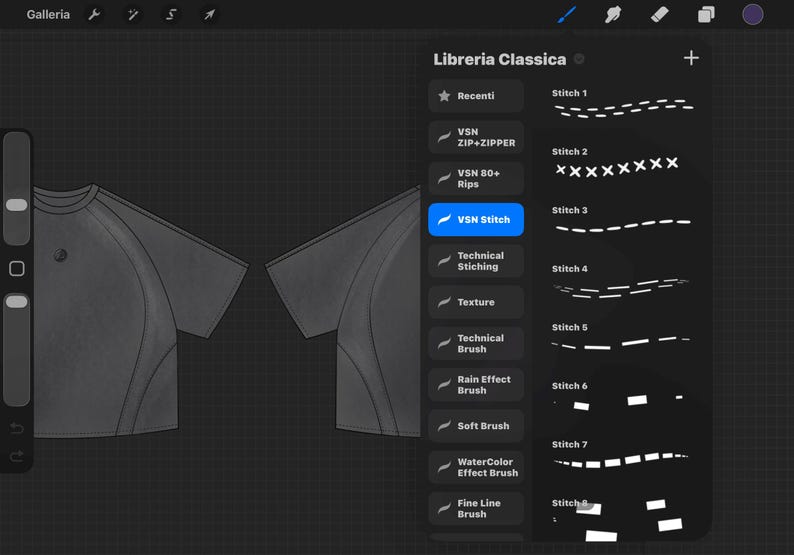Click the brush opacity slider handle

[16, 302]
